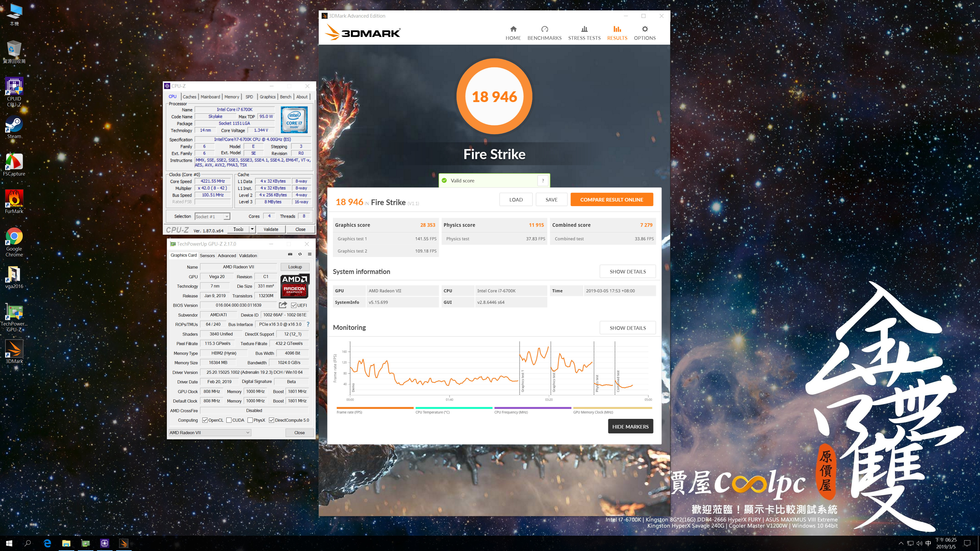Click the Validate button in CPU-Z
Viewport: 980px width, 551px height.
271,229
